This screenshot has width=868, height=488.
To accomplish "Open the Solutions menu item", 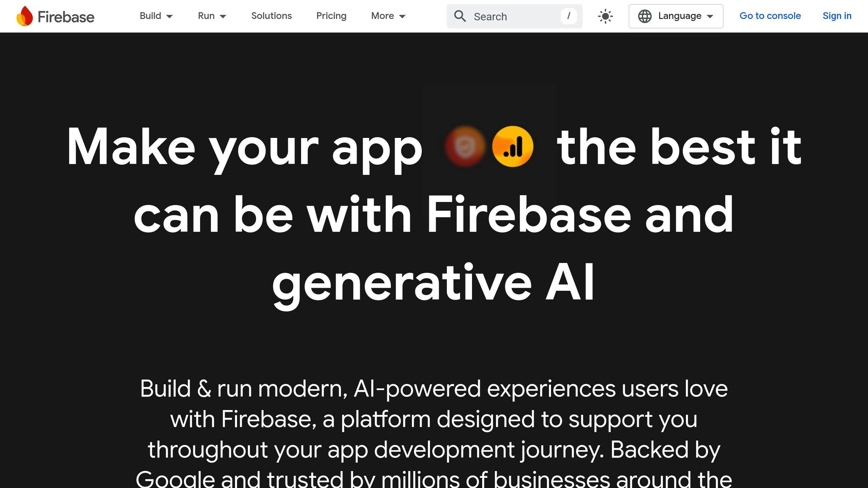I will [271, 16].
